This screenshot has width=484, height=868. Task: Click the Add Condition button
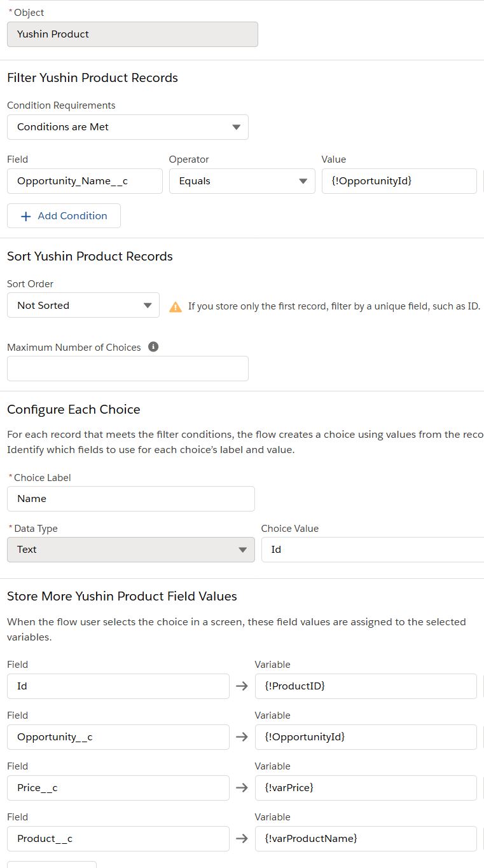click(x=64, y=216)
